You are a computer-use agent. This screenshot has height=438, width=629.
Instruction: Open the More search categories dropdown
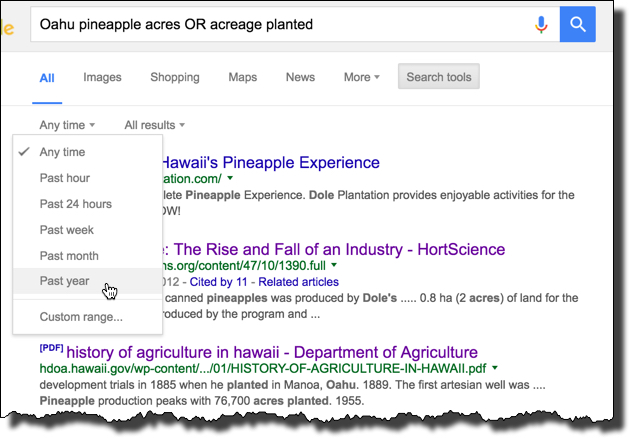pyautogui.click(x=361, y=77)
